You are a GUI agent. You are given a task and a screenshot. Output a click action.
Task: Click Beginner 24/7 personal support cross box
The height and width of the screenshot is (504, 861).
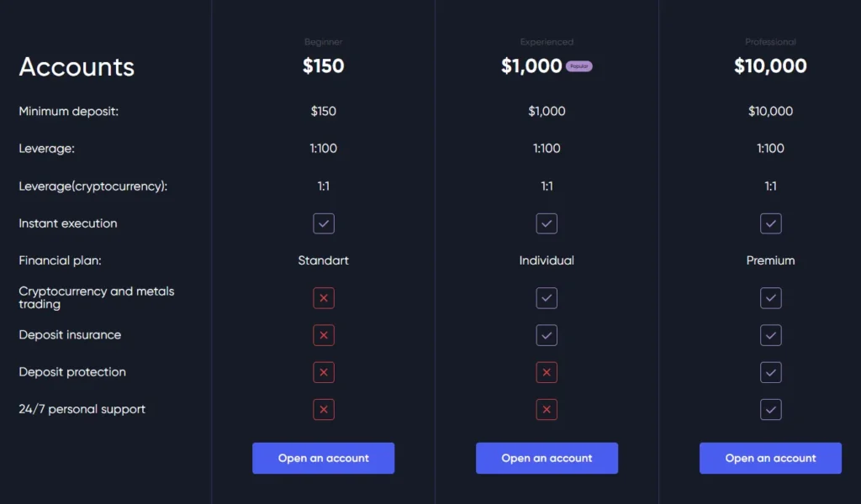click(x=324, y=409)
